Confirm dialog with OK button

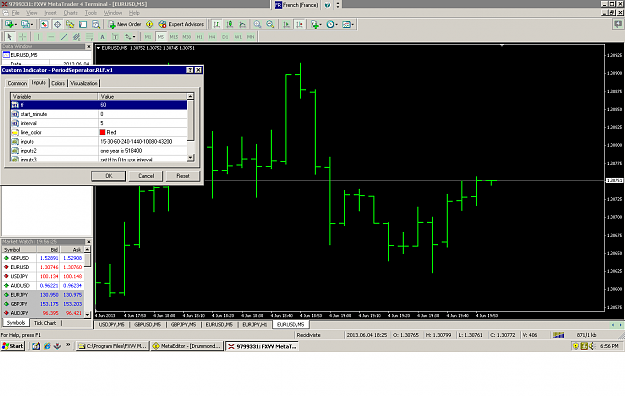pos(108,176)
